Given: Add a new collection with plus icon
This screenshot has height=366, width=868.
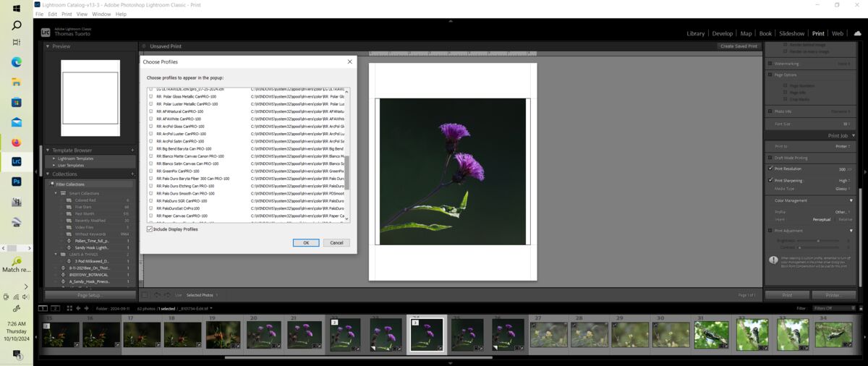Looking at the screenshot, I should point(132,174).
